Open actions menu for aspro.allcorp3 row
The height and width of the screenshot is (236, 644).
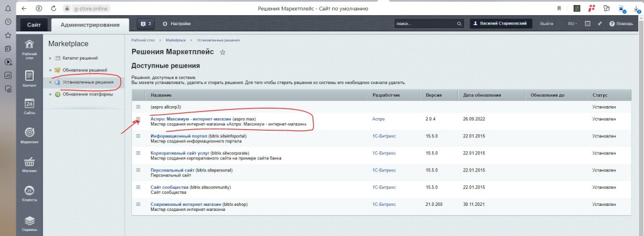click(x=138, y=107)
